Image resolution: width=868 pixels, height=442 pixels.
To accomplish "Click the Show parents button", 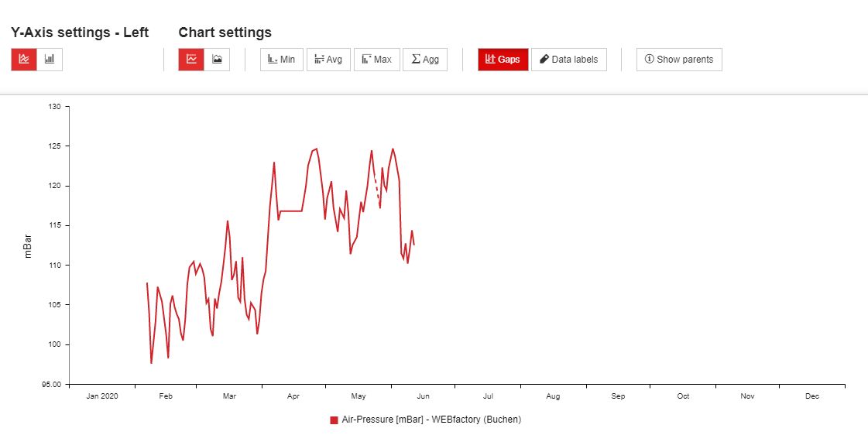I will click(x=679, y=60).
